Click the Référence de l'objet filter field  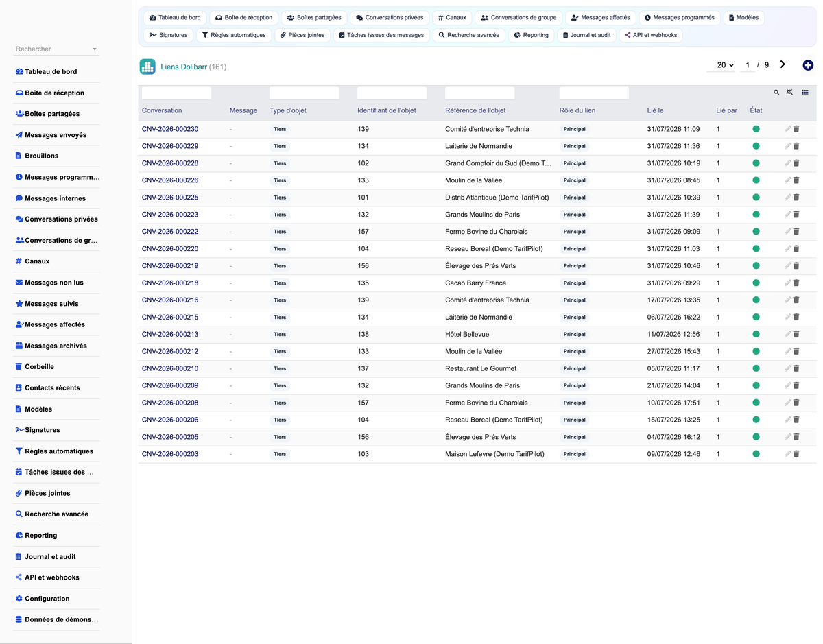[479, 93]
